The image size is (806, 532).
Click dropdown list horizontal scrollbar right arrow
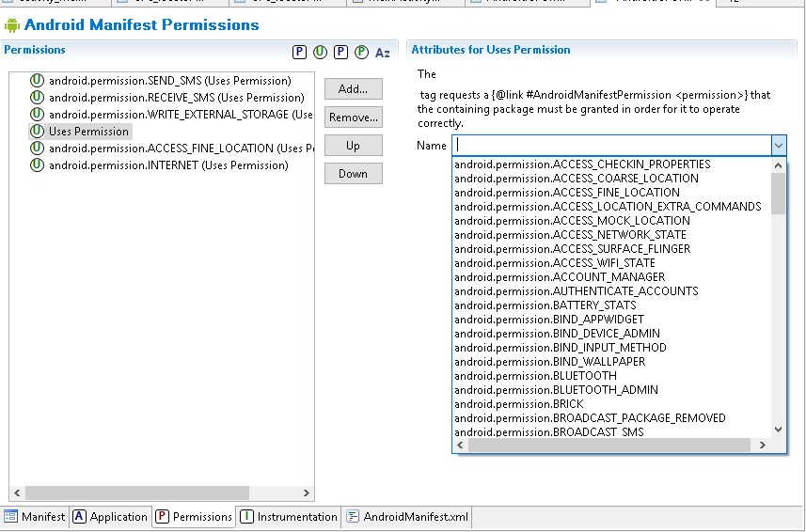coord(763,446)
